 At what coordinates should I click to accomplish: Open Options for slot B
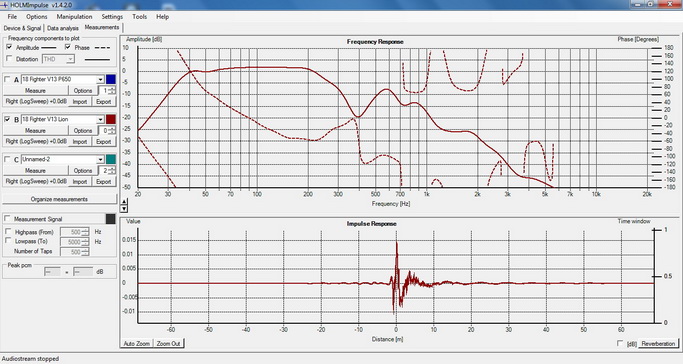click(83, 131)
